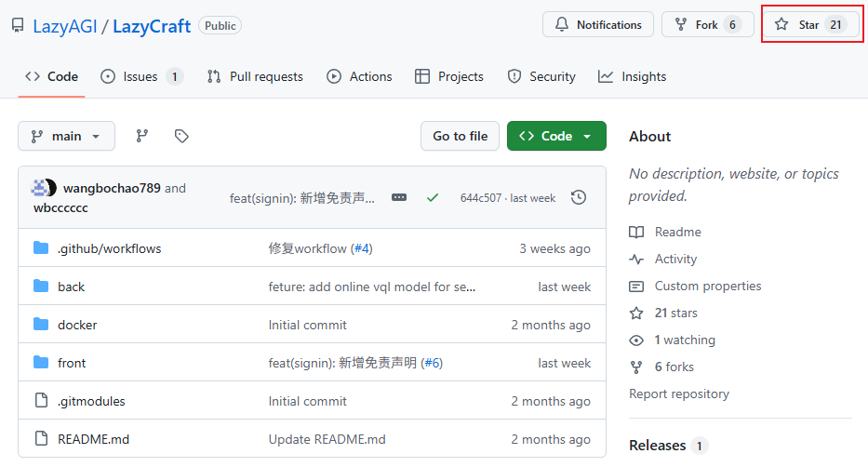The width and height of the screenshot is (868, 467).
Task: View tags via the tag icon
Action: click(181, 136)
